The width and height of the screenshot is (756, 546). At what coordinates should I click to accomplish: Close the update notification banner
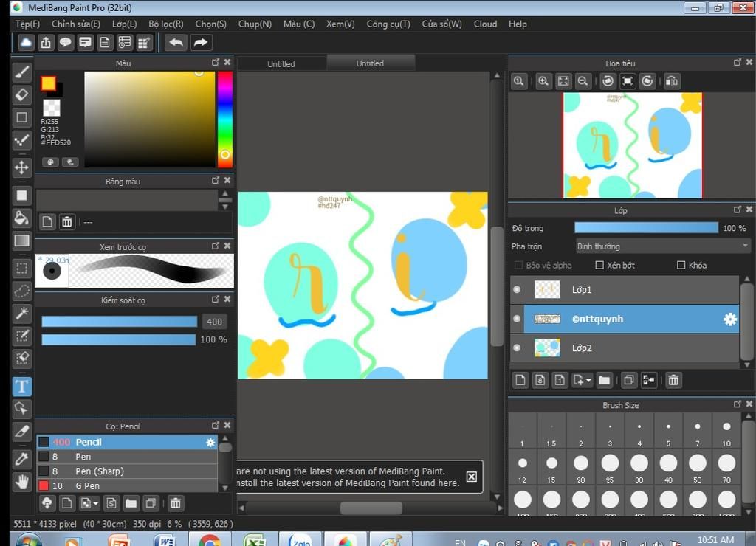[472, 477]
